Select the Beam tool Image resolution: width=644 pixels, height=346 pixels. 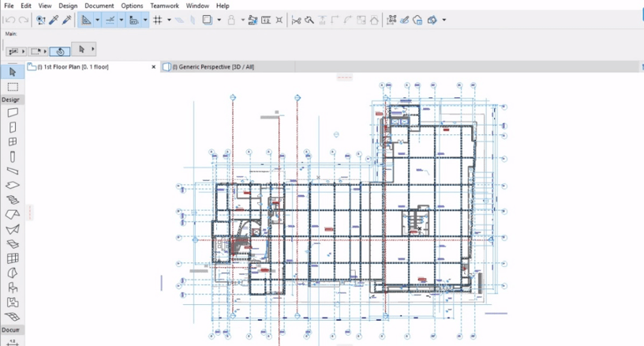[13, 171]
